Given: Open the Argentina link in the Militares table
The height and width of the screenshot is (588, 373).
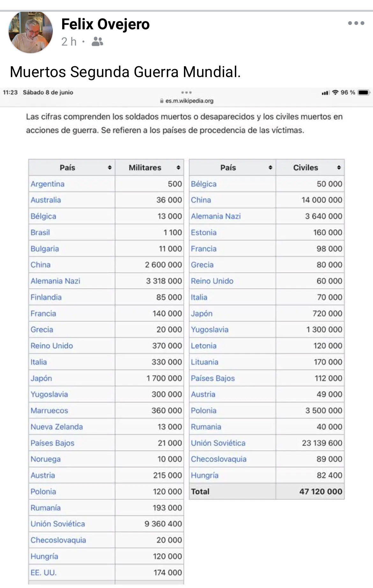Looking at the screenshot, I should (48, 184).
